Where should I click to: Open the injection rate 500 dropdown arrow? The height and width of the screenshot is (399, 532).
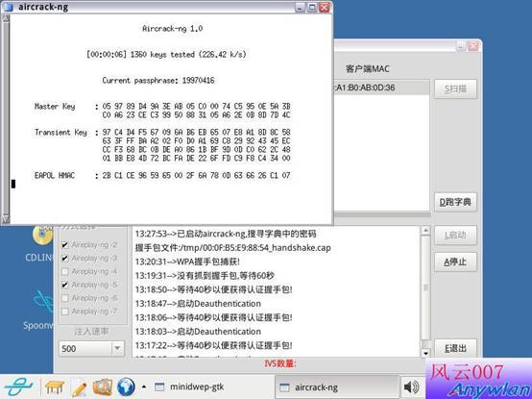coord(117,348)
